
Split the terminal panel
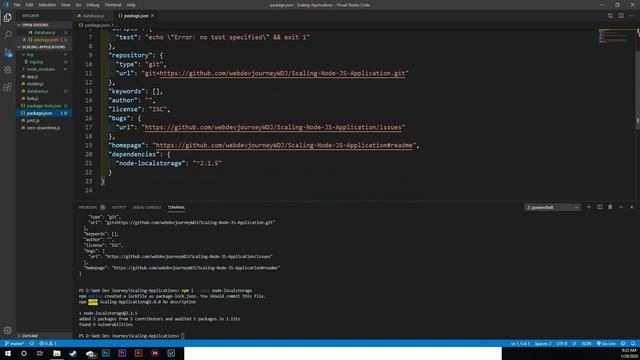point(600,207)
